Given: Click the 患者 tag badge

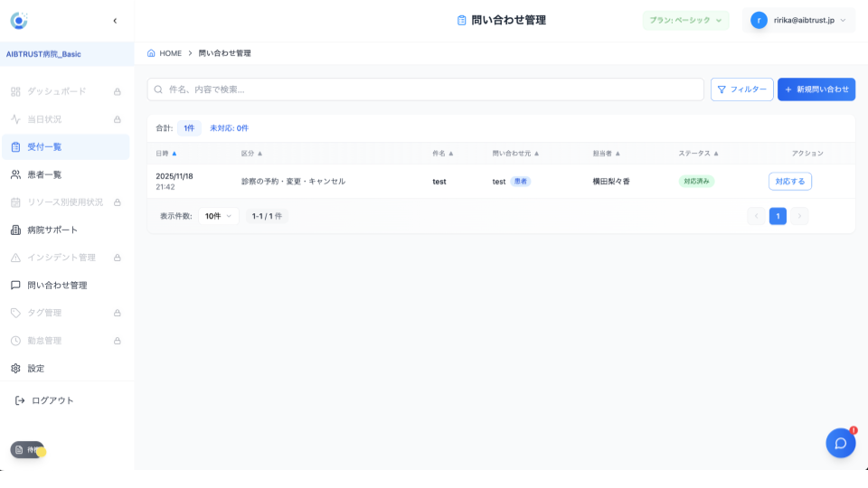Looking at the screenshot, I should pyautogui.click(x=521, y=181).
